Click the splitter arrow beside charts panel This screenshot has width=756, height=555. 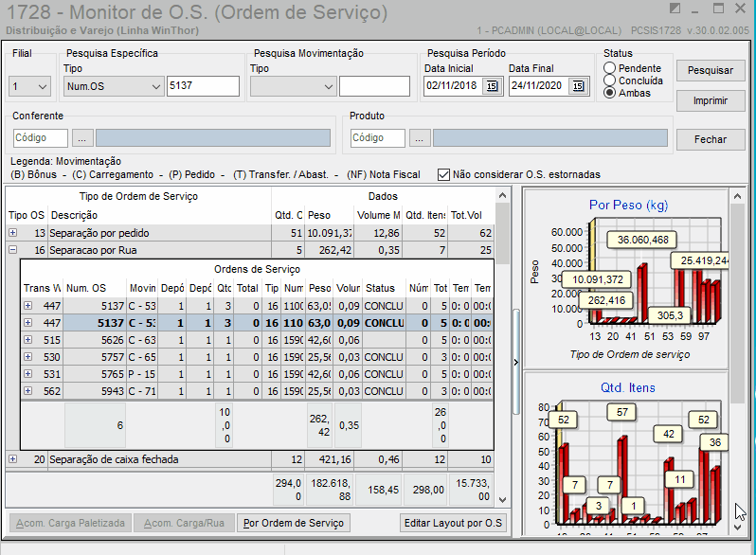[x=516, y=362]
